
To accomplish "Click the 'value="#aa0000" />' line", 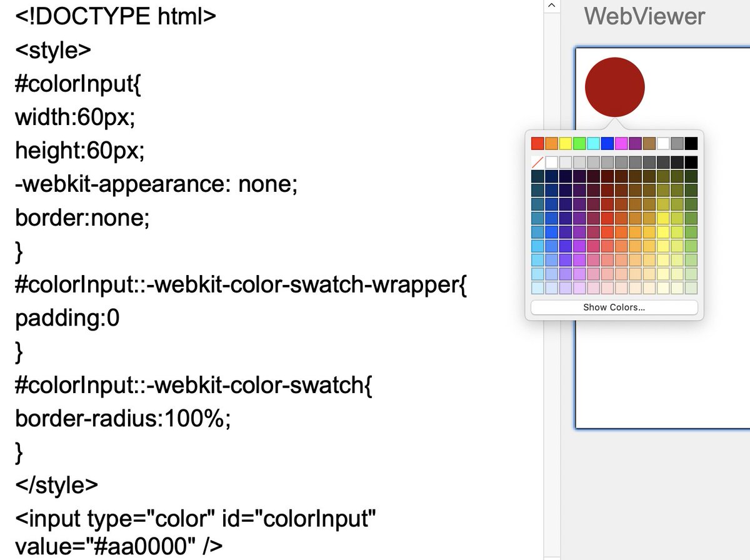I will (119, 546).
